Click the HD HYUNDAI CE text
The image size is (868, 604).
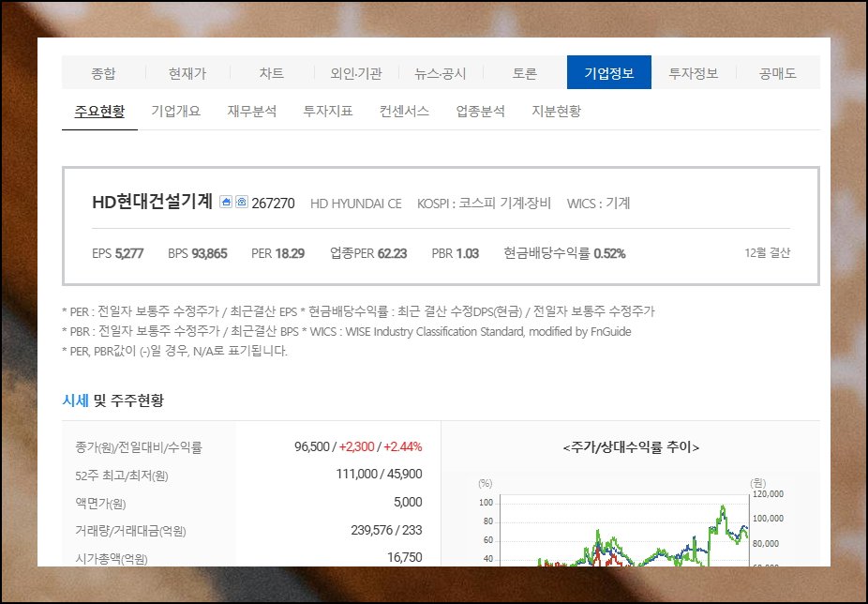coord(356,204)
